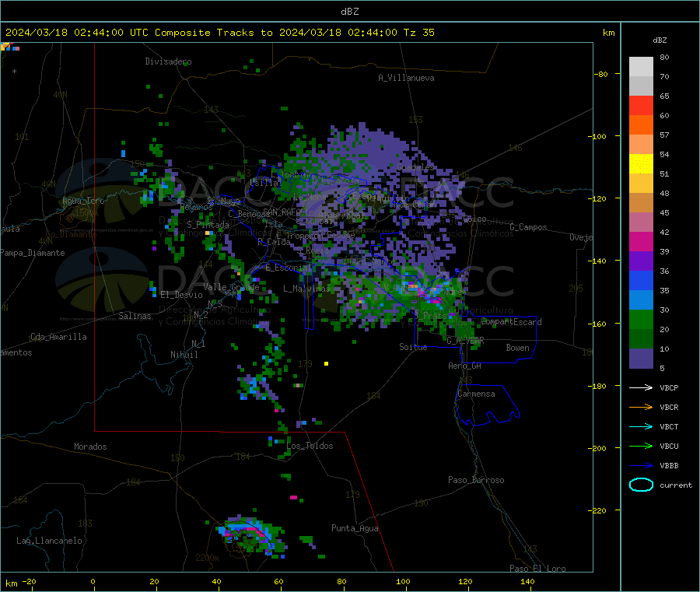Click the 0 km tick on the bottom axis
This screenshot has height=592, width=700.
(93, 581)
